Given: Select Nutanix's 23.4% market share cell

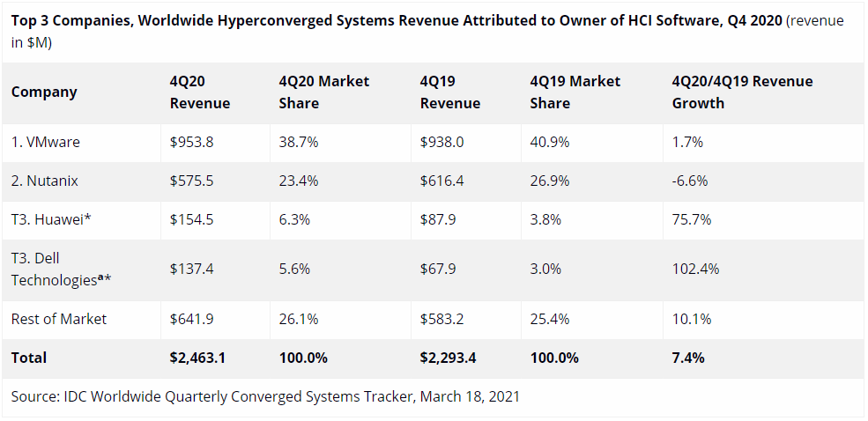Looking at the screenshot, I should pyautogui.click(x=299, y=181).
